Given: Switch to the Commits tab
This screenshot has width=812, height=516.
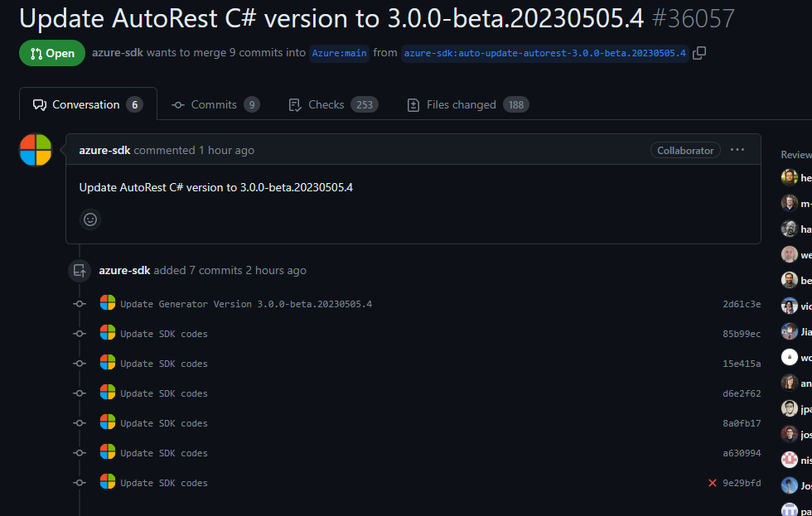Looking at the screenshot, I should coord(215,104).
